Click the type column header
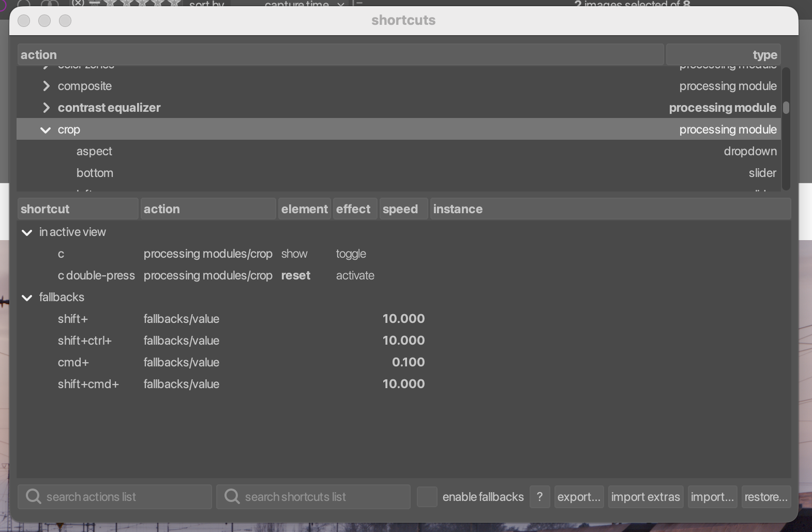 [723, 55]
